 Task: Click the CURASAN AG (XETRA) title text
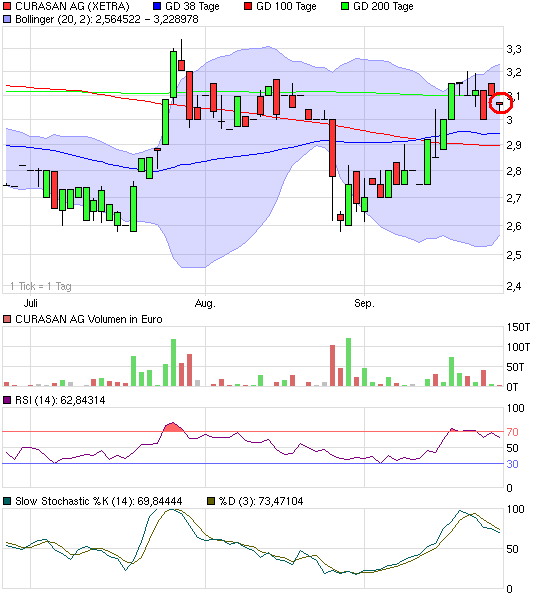[72, 6]
